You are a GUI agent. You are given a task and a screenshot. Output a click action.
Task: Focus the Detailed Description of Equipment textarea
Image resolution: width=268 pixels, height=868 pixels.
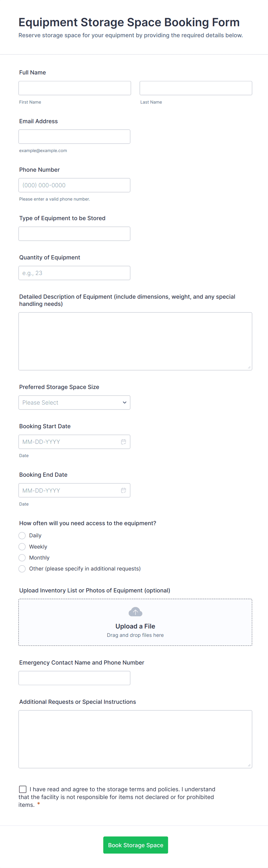[135, 341]
